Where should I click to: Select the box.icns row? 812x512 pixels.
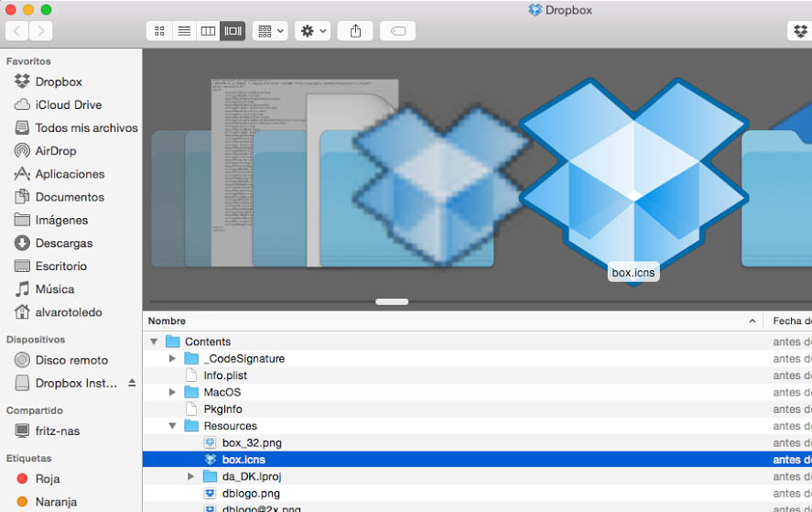[x=477, y=459]
